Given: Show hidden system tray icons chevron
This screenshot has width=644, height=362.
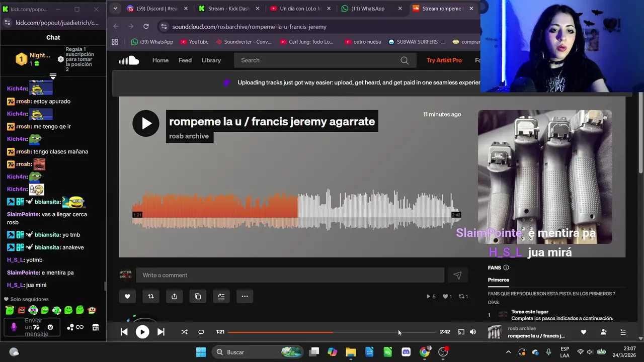Looking at the screenshot, I should pos(508,352).
